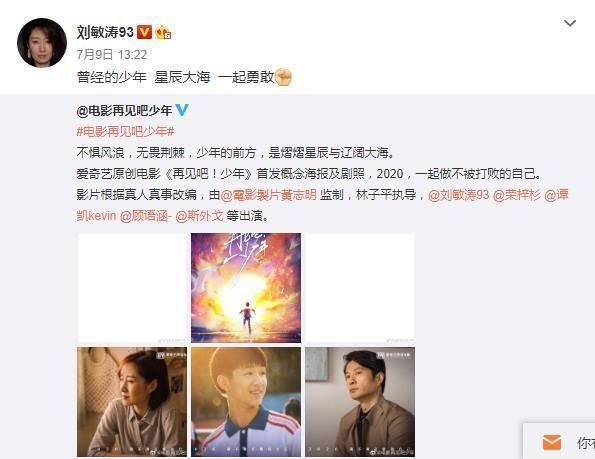The width and height of the screenshot is (595, 459).
Task: Open the thumbnail of man in brown jacket
Action: point(360,402)
